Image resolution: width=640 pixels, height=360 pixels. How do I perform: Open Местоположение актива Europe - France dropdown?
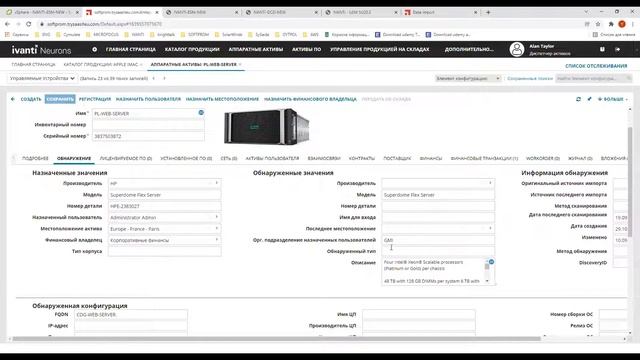pyautogui.click(x=216, y=229)
